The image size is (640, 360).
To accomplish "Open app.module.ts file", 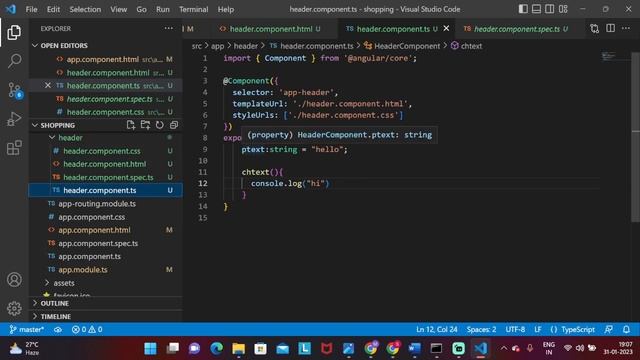I will point(83,270).
